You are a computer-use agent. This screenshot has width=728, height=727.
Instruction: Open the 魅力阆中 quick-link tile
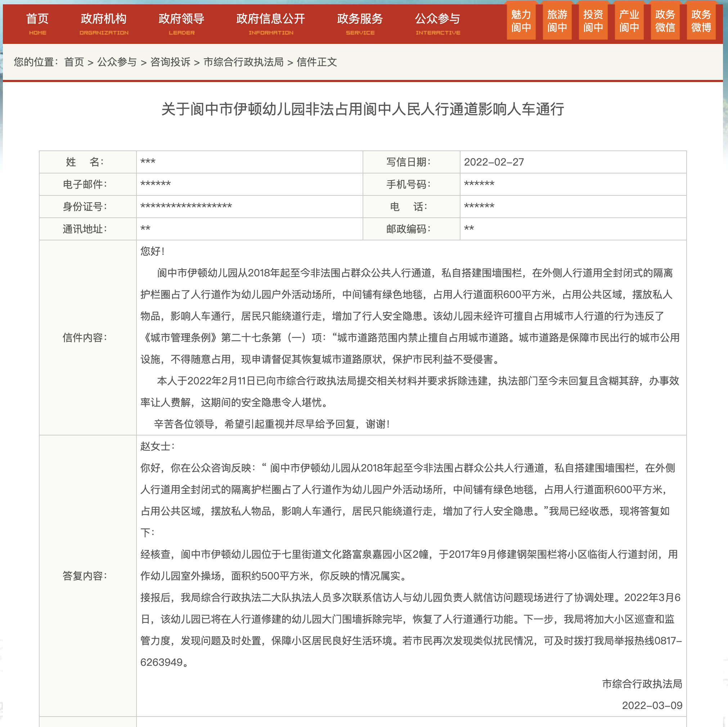tap(521, 22)
